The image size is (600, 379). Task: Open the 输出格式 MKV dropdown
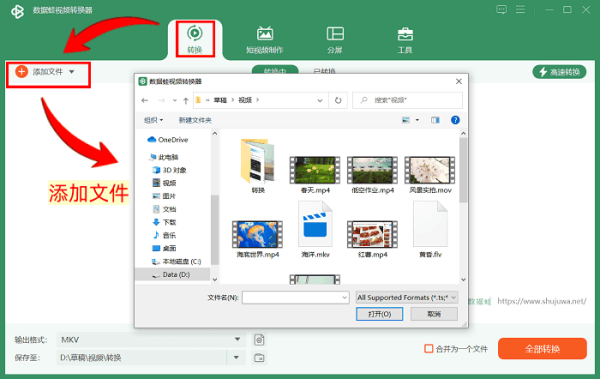click(151, 340)
